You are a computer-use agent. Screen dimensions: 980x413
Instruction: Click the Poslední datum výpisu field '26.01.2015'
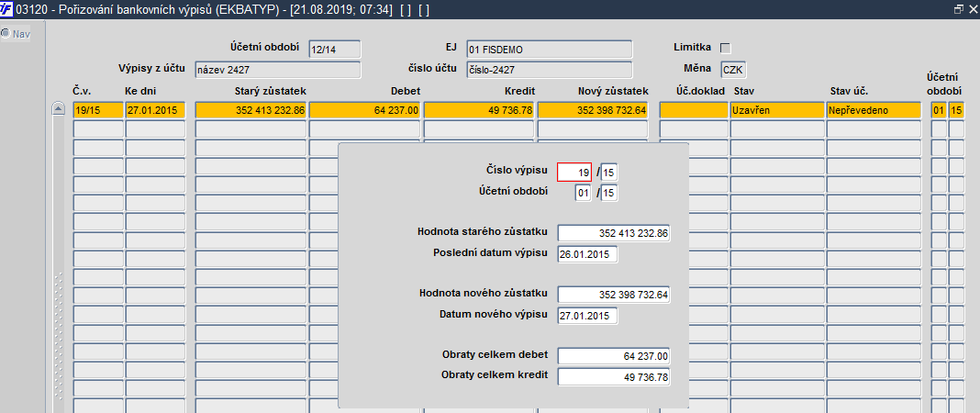coord(587,254)
